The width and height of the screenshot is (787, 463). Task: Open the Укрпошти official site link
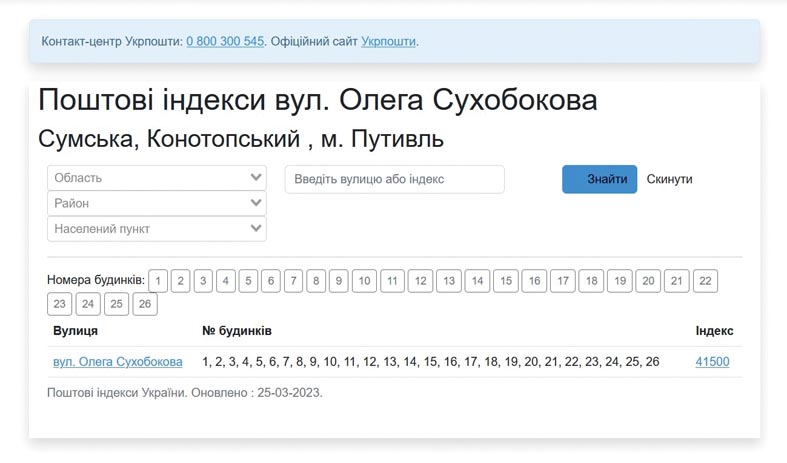388,41
